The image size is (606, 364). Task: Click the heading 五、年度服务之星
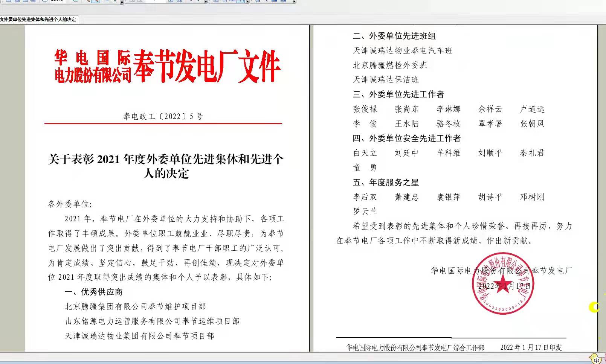click(x=386, y=182)
